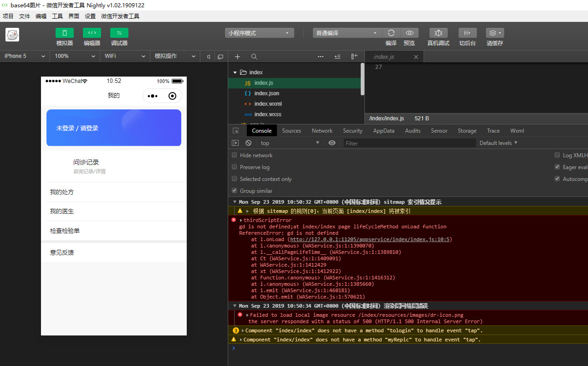Open the iPhone 5 device dropdown

pos(25,56)
